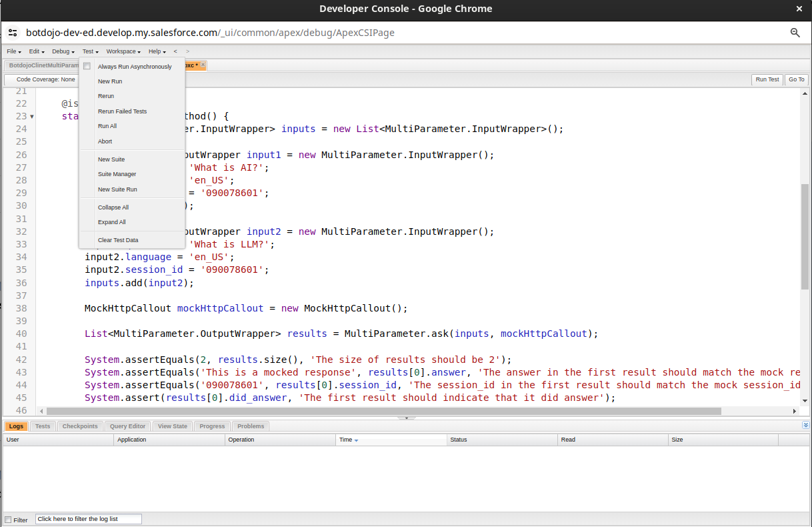Open the Query Editor tab
The image size is (812, 527).
[127, 426]
